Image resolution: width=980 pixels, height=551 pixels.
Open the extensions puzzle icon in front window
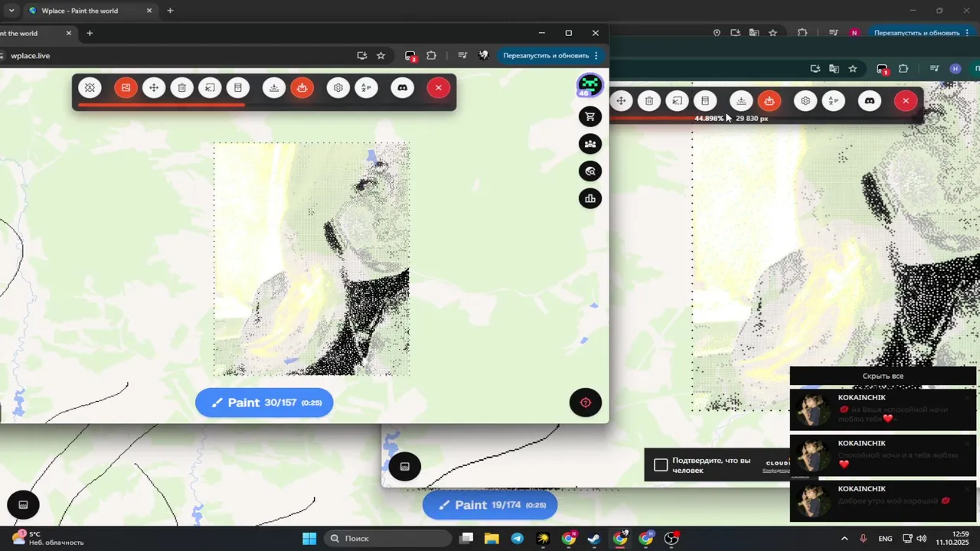431,56
